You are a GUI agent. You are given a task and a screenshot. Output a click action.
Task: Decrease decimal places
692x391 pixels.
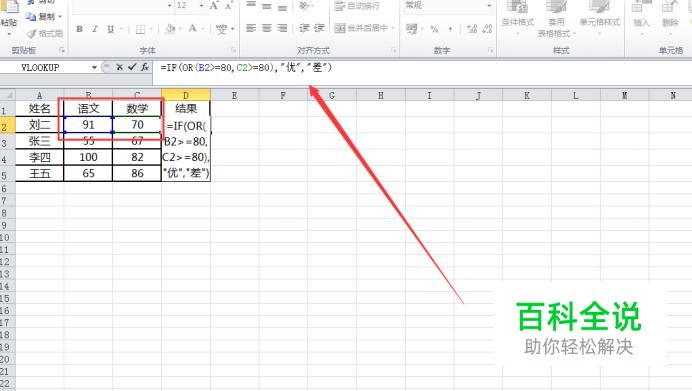click(x=487, y=29)
